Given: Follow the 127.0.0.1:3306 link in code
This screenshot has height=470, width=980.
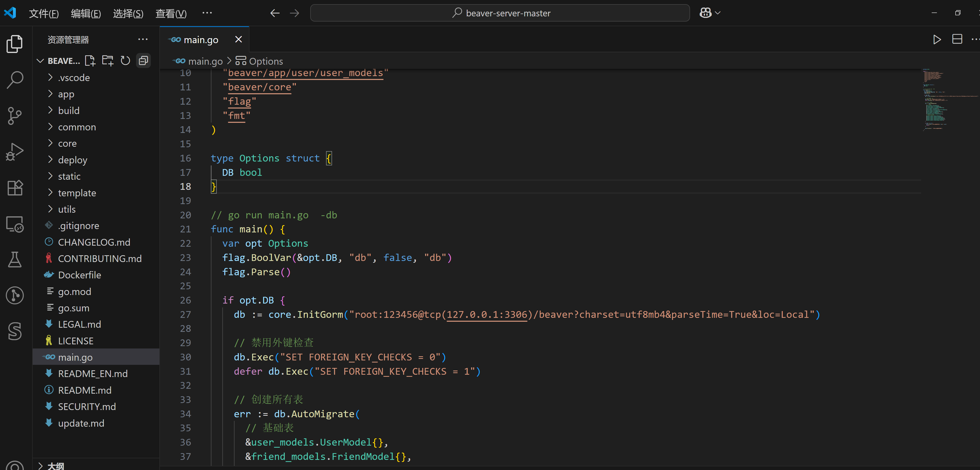Looking at the screenshot, I should tap(486, 315).
